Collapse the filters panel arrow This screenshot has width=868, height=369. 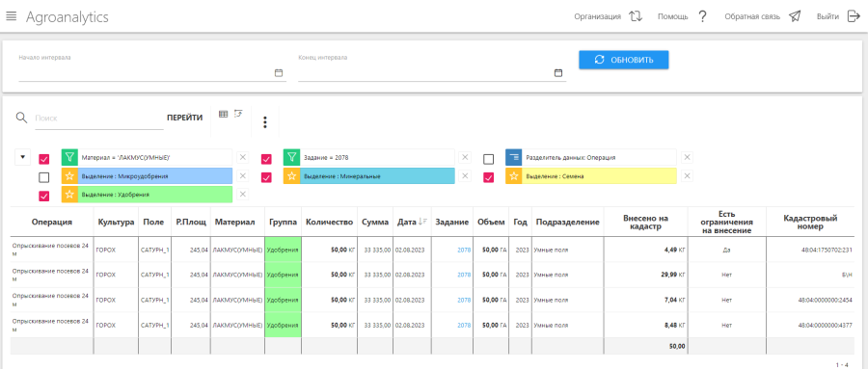[x=22, y=158]
